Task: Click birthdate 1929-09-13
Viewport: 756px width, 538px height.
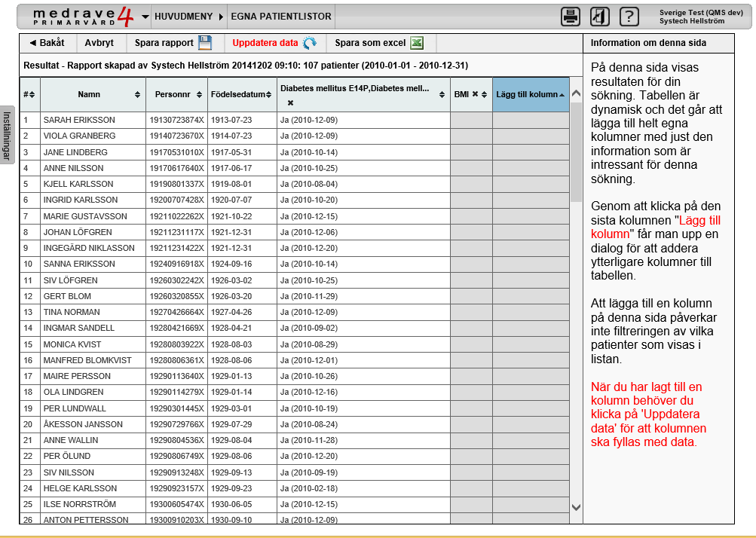Action: 231,472
